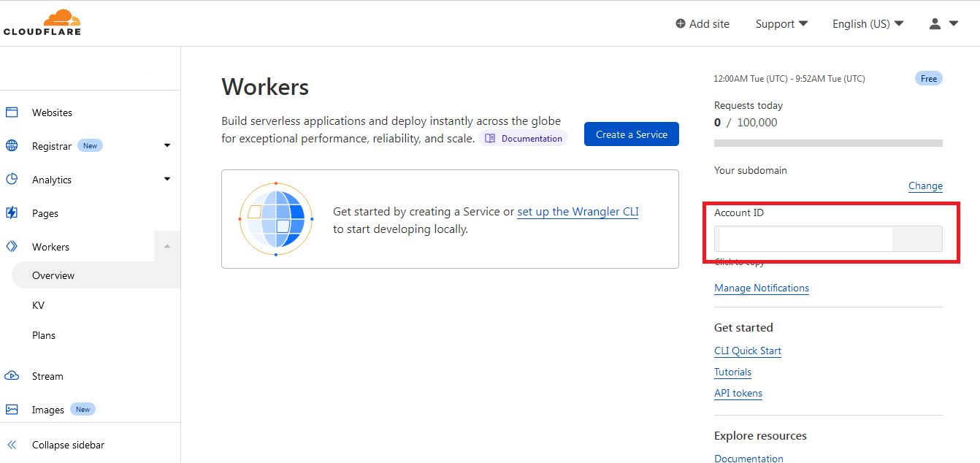Click the Websites sidebar icon
This screenshot has height=463, width=980.
tap(12, 112)
